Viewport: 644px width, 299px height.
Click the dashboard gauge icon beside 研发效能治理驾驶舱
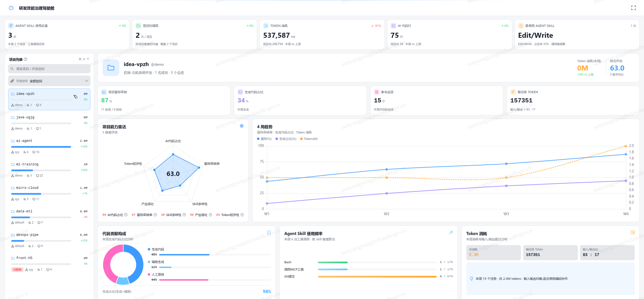[11, 8]
